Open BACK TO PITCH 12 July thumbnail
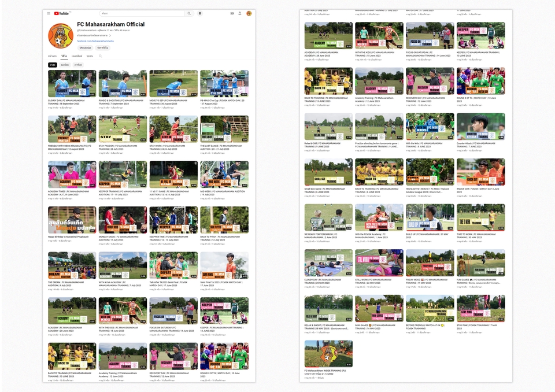Image resolution: width=555 pixels, height=392 pixels. (x=224, y=220)
